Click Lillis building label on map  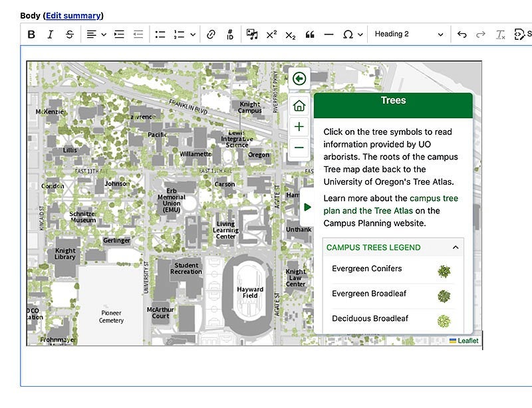coord(70,150)
